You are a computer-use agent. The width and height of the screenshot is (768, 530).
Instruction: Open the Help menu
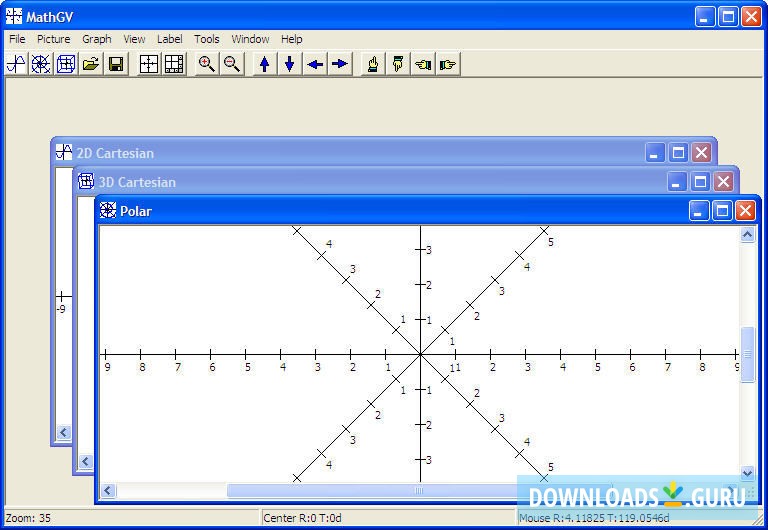(291, 39)
